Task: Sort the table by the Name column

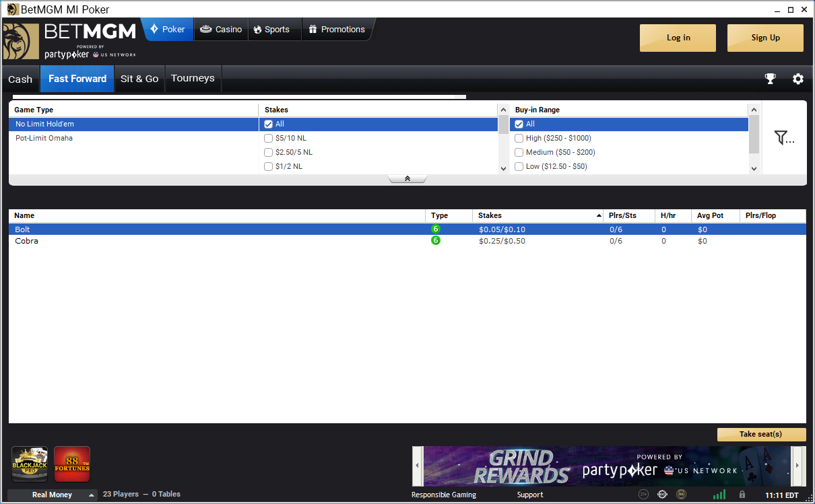Action: 217,215
